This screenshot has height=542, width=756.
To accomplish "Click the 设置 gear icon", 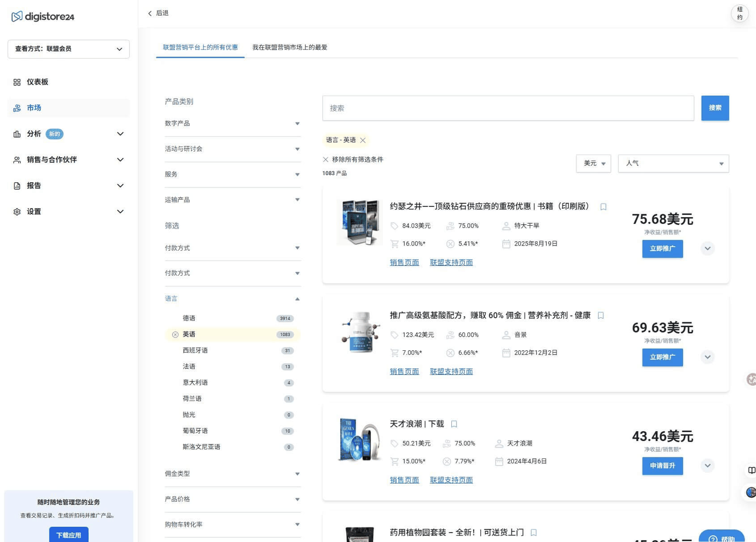I will [x=17, y=212].
